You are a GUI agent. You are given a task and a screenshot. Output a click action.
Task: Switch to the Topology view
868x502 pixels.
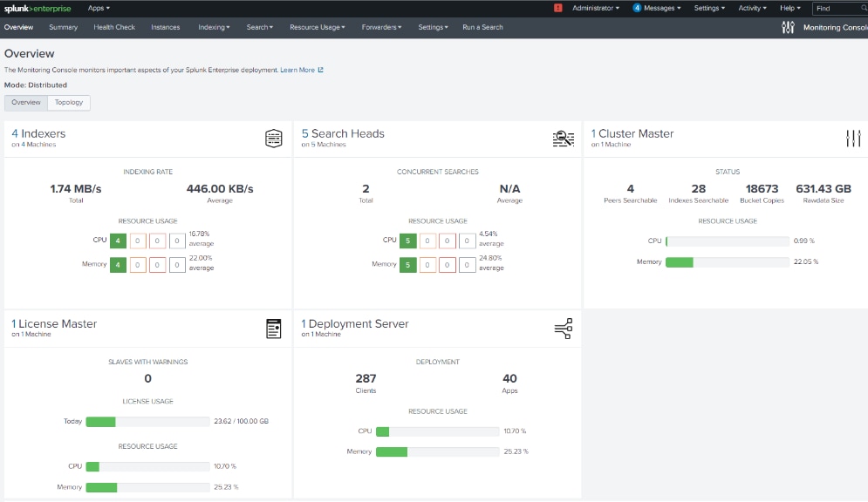(x=69, y=102)
